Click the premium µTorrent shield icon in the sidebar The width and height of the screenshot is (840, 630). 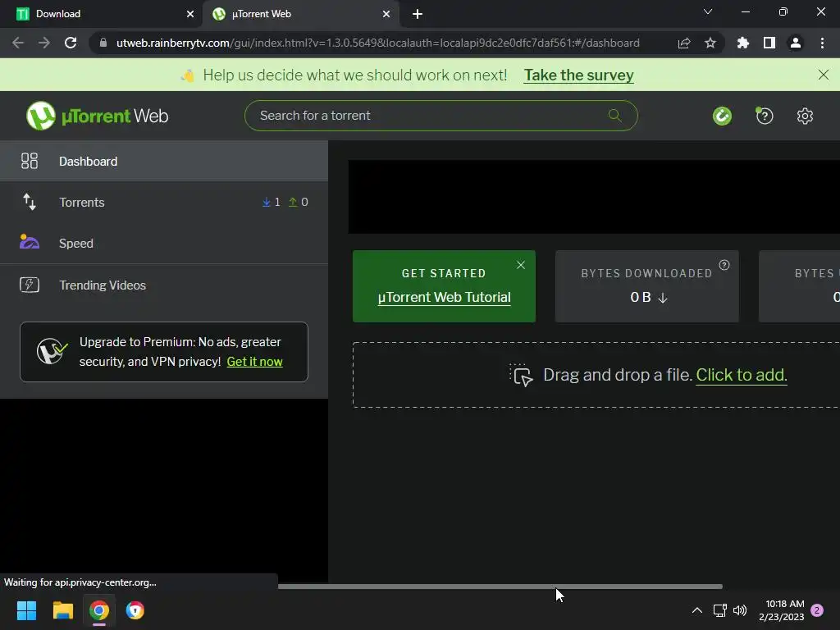tap(52, 351)
